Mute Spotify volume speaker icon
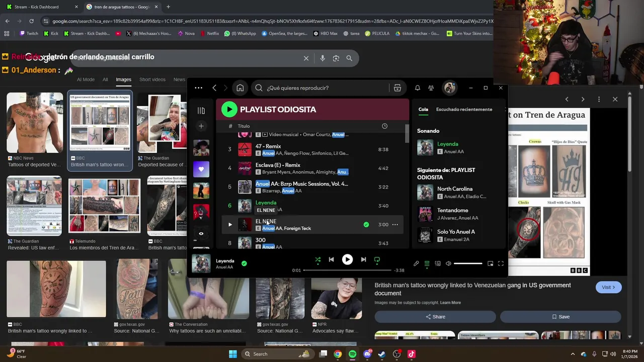This screenshot has height=362, width=644. coord(448,263)
